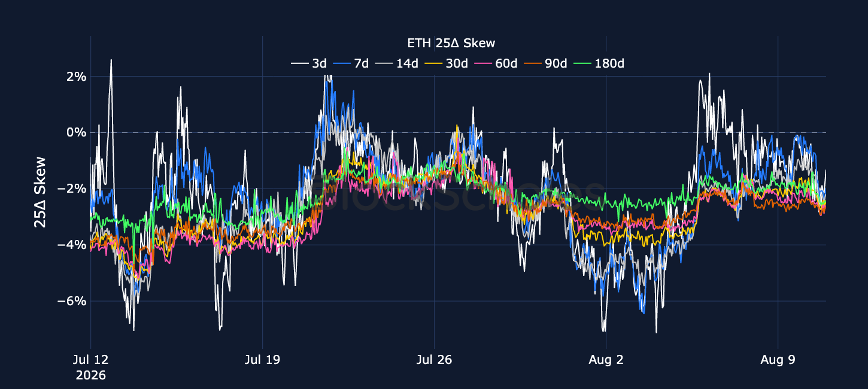The height and width of the screenshot is (389, 868).
Task: Click the Aug 2 x-axis label
Action: (606, 360)
